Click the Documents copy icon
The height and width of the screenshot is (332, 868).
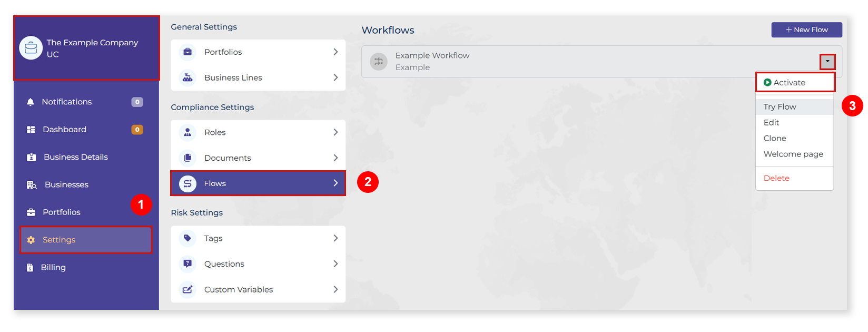(188, 158)
